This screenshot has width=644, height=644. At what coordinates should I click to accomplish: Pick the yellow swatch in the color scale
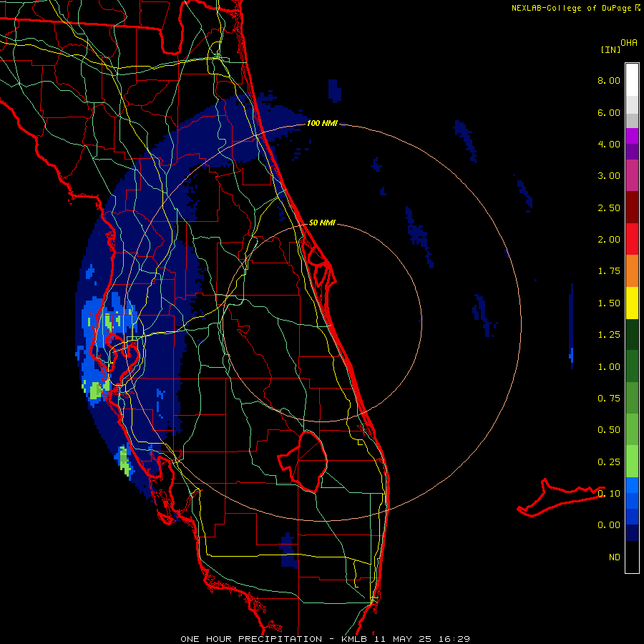(632, 303)
